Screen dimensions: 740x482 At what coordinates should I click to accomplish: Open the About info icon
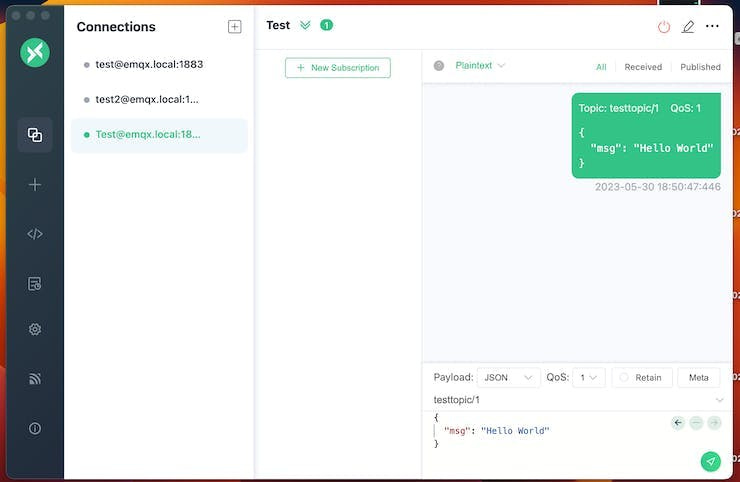pyautogui.click(x=35, y=429)
